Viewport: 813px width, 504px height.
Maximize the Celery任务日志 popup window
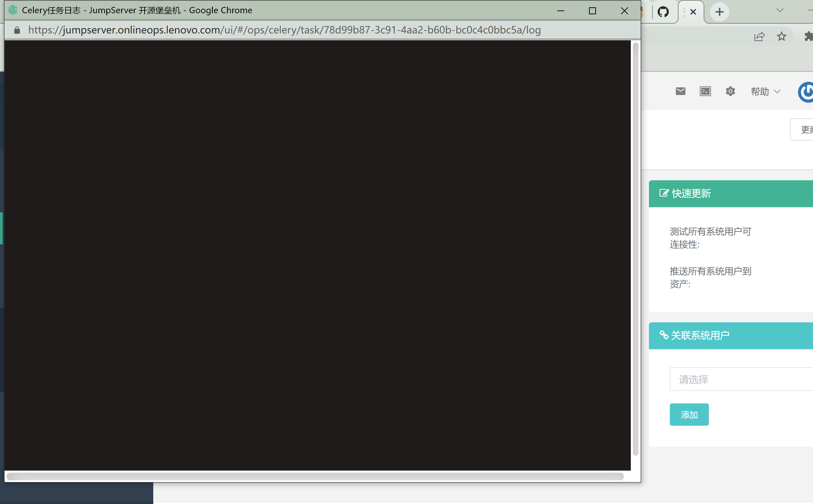[x=592, y=11]
